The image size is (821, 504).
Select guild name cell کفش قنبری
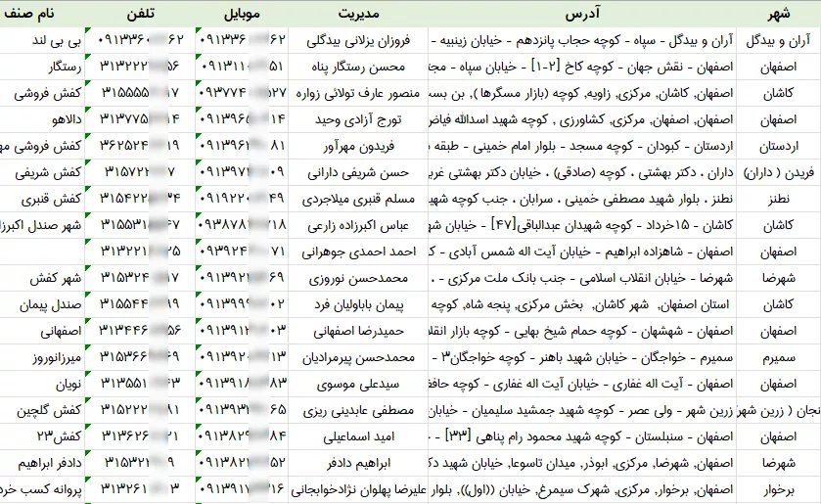tap(42, 199)
